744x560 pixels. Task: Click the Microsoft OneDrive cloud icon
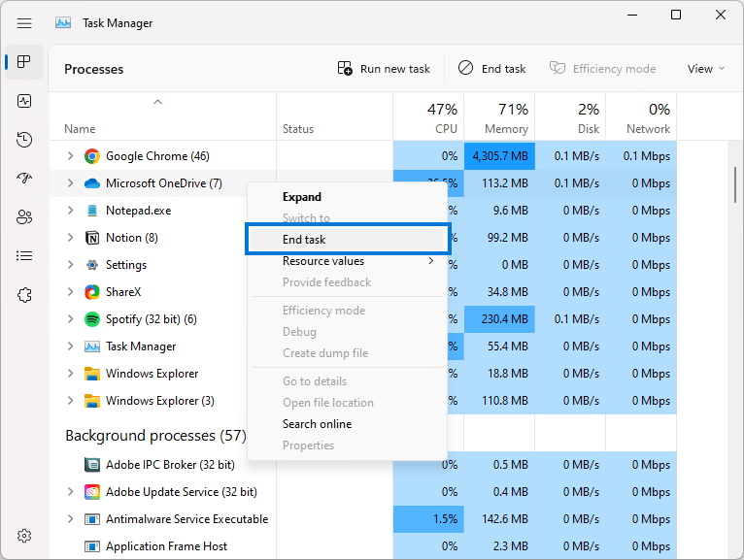[x=92, y=183]
